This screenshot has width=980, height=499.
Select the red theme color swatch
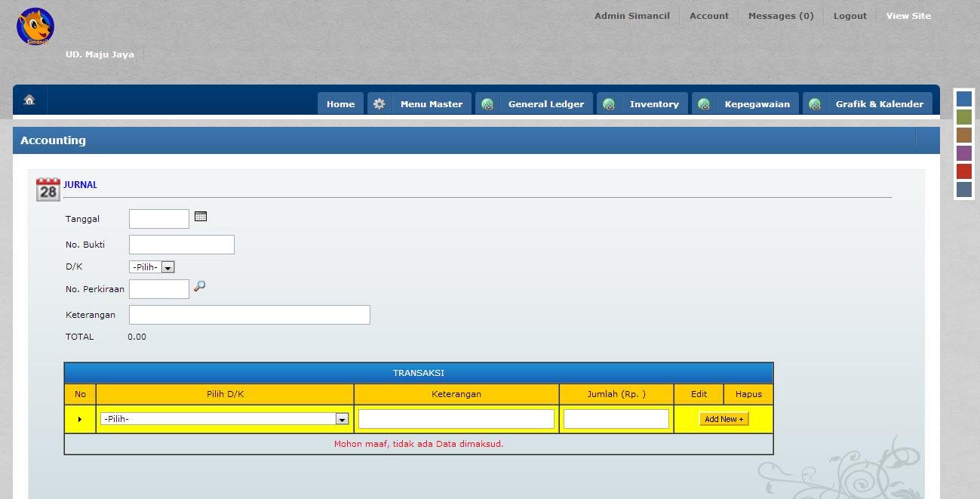[963, 171]
